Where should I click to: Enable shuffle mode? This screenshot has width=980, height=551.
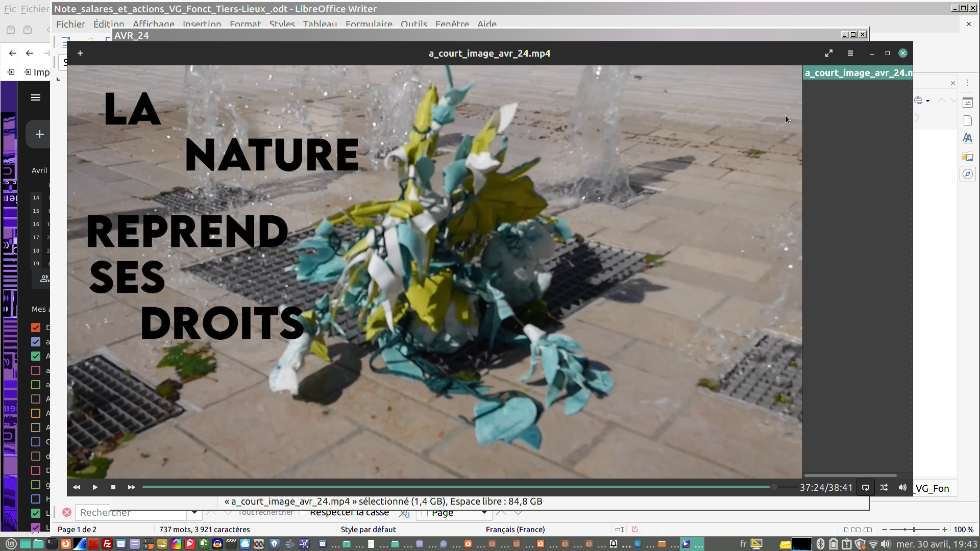(x=884, y=487)
